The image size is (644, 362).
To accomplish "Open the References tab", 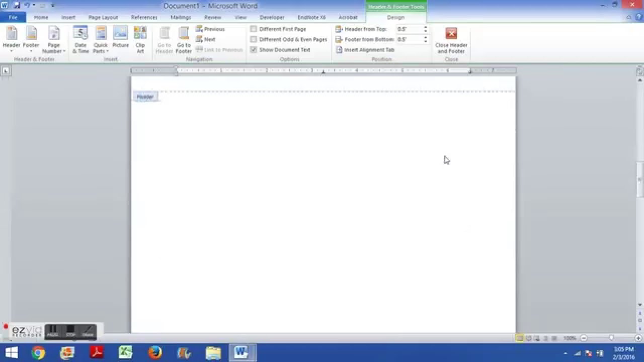I will (144, 18).
